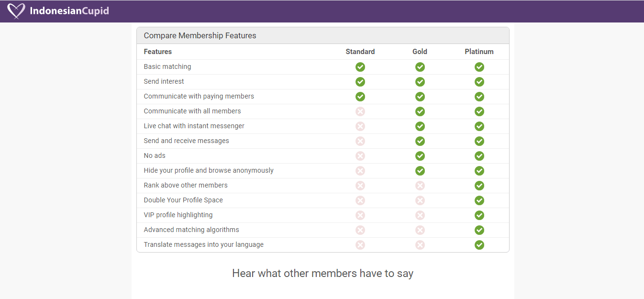Screen dimensions: 644x299
Task: Click Platinum checkmark for Rank above other members
Action: click(479, 186)
